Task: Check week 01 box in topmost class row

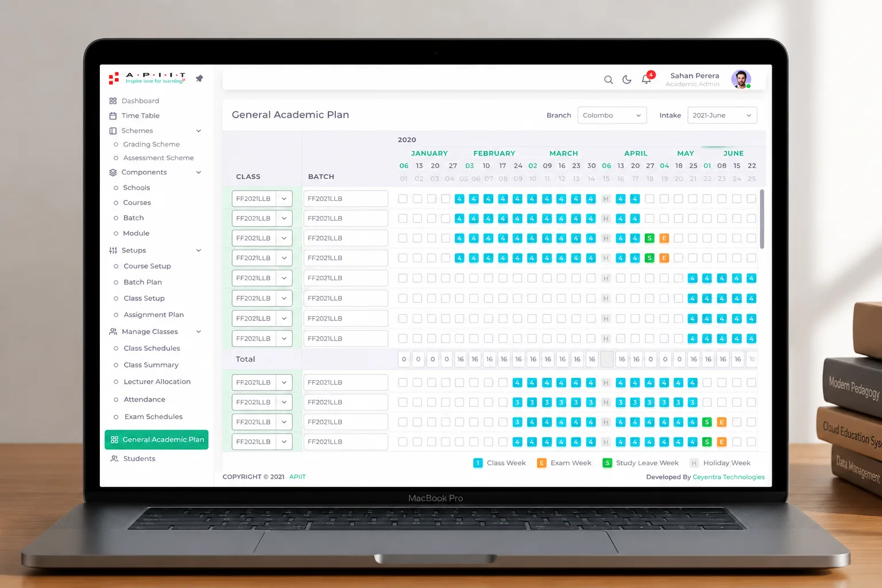Action: pyautogui.click(x=403, y=199)
